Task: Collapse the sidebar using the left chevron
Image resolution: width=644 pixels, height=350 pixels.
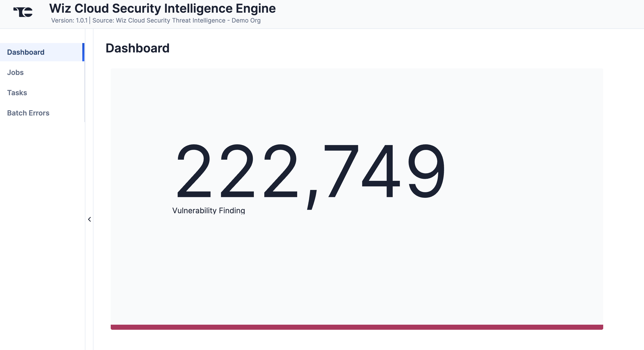Action: click(90, 219)
